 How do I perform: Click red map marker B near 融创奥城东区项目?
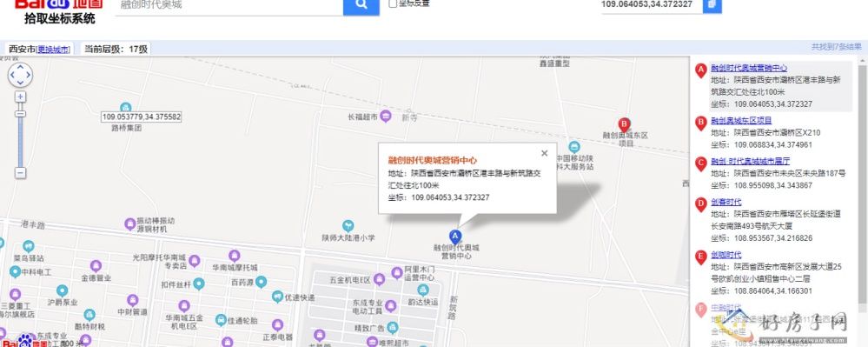[624, 124]
